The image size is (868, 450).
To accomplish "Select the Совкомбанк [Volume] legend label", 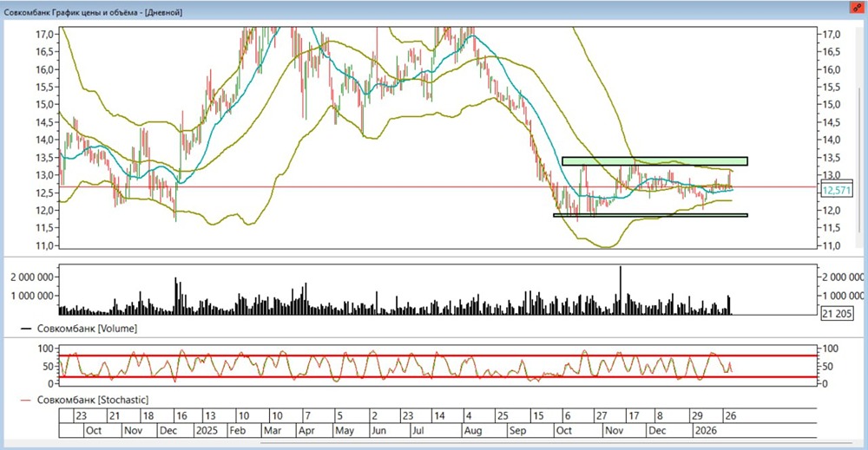I will (x=87, y=329).
